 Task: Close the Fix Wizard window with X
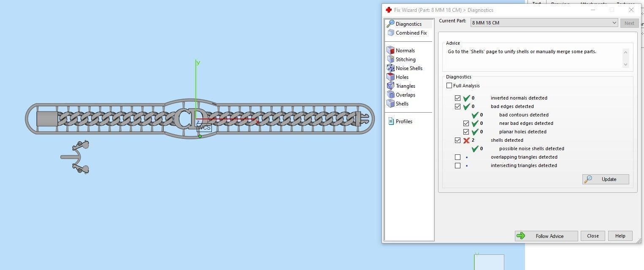pyautogui.click(x=631, y=10)
